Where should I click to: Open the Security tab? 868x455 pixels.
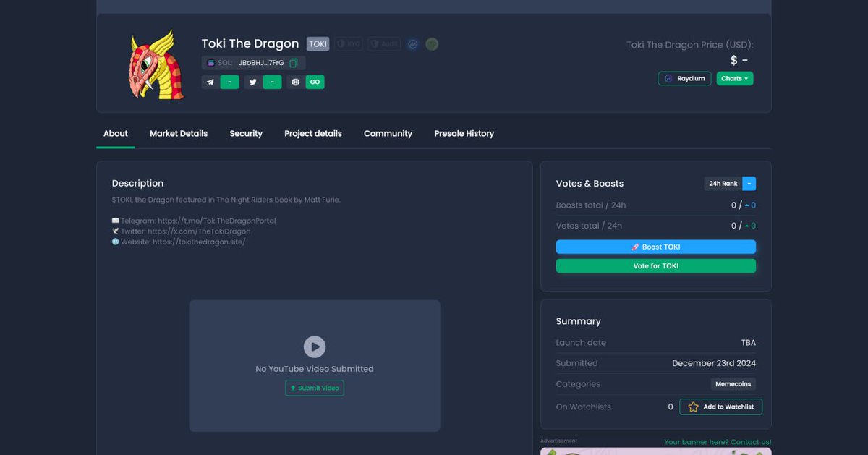[246, 133]
